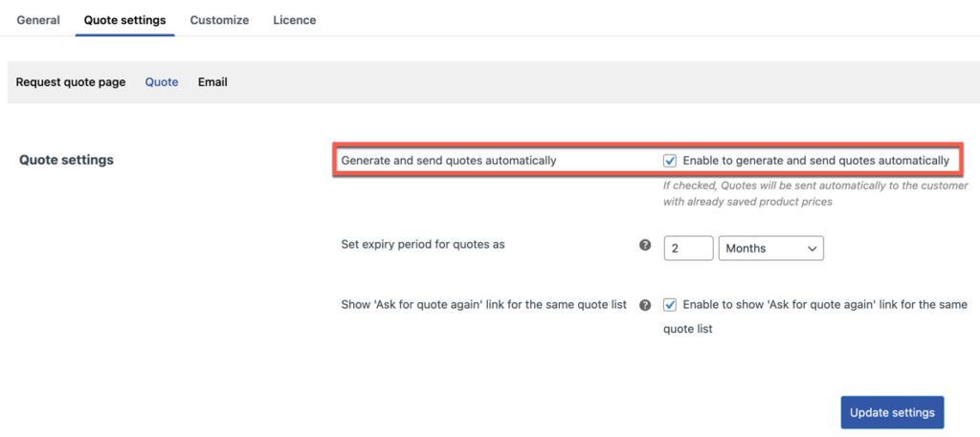This screenshot has width=980, height=437.
Task: Open the Months unit dropdown
Action: (771, 248)
